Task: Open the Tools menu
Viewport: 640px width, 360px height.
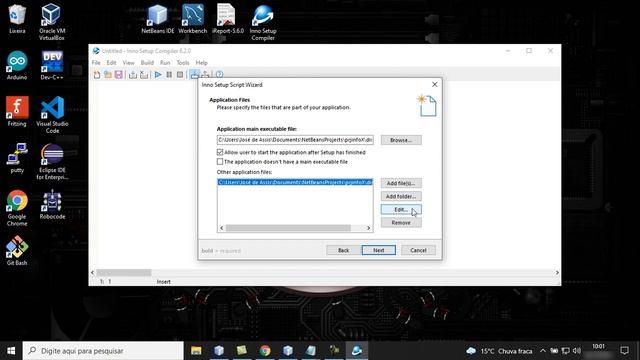Action: [183, 63]
